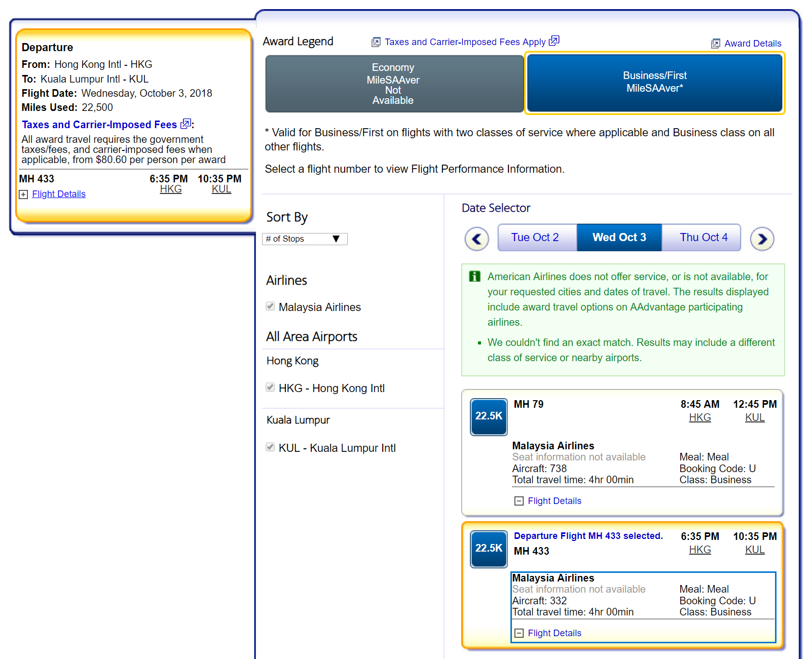Toggle the Malaysia Airlines checkbox
This screenshot has width=812, height=659.
coord(271,306)
